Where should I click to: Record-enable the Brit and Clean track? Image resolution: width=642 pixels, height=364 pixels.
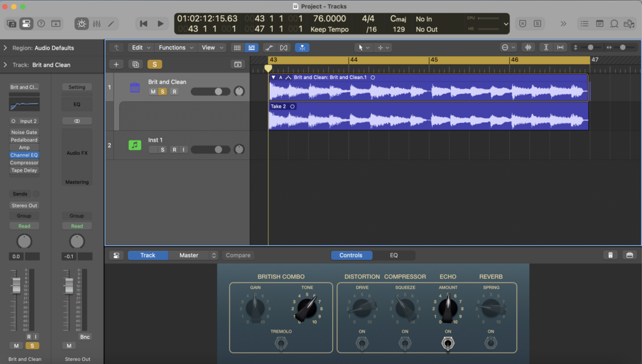(x=174, y=91)
